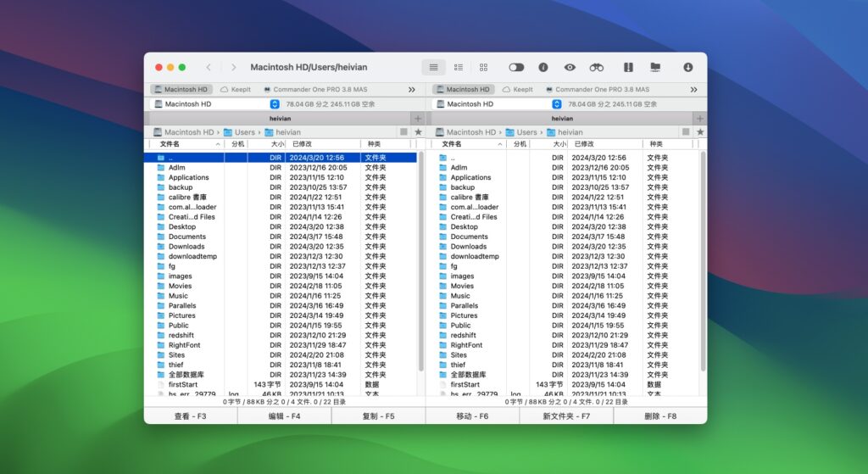Click 查看 - F3 button
Image resolution: width=868 pixels, height=474 pixels.
(x=191, y=415)
